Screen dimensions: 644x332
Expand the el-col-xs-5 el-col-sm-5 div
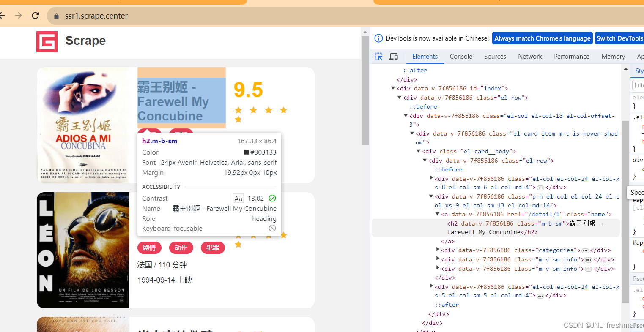pyautogui.click(x=431, y=286)
